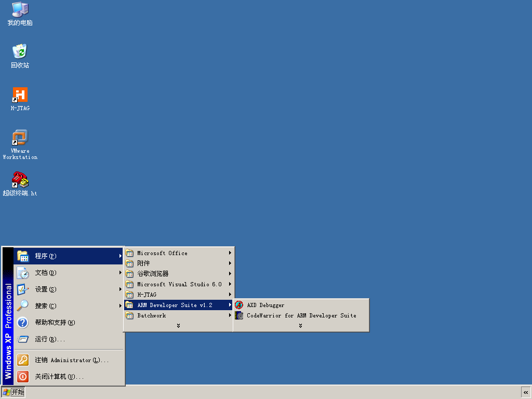Screen dimensions: 532x399
Task: Click the H-JTAG folder icon in Programs menu
Action: [129, 295]
